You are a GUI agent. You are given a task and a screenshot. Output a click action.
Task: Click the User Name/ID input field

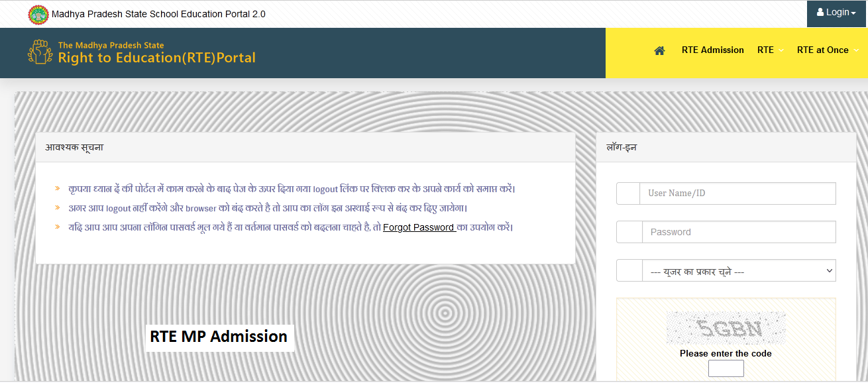click(737, 193)
